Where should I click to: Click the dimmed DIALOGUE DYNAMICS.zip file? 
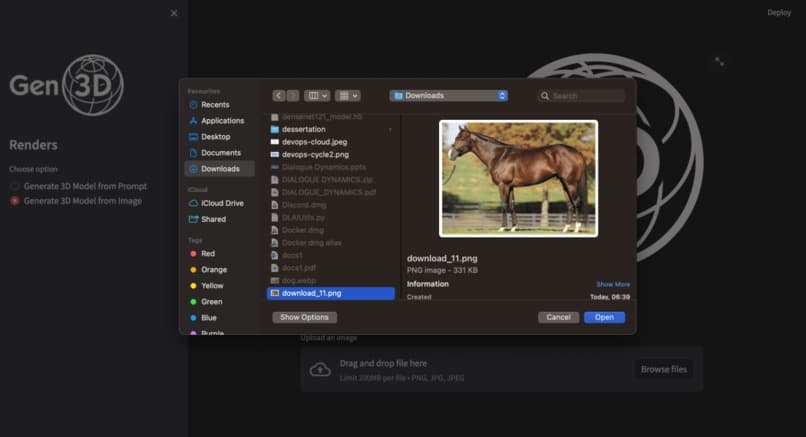coord(331,180)
